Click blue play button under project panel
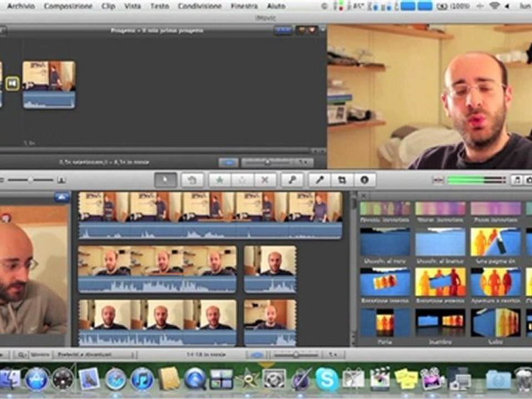The width and height of the screenshot is (532, 399). (x=229, y=162)
